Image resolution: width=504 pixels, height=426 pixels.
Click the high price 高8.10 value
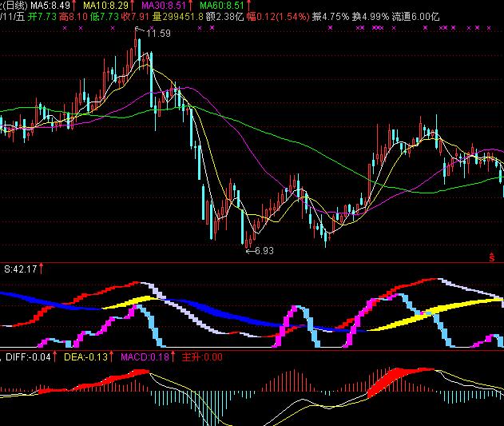(73, 17)
